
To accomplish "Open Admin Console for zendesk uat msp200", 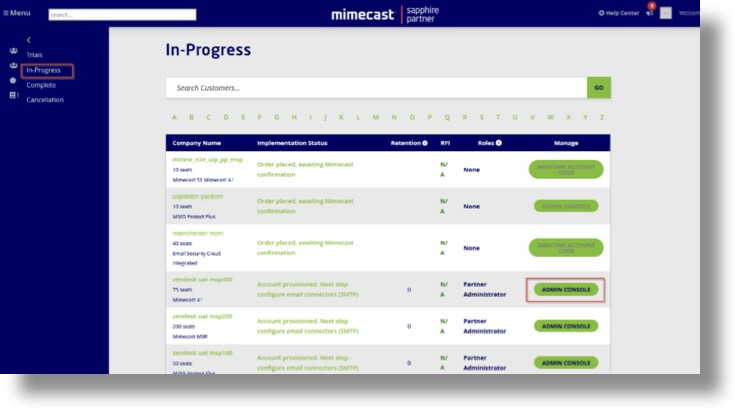I will (566, 326).
